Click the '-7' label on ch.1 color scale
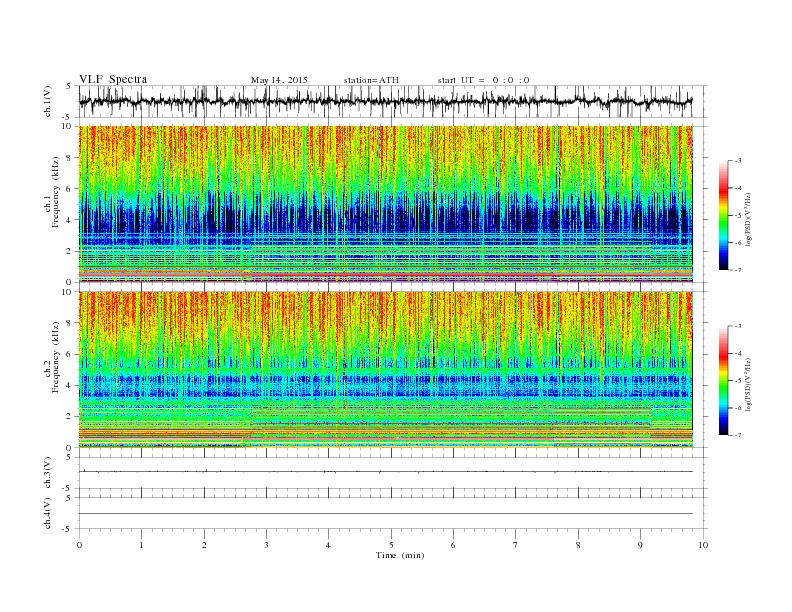792x612 pixels. coord(738,270)
